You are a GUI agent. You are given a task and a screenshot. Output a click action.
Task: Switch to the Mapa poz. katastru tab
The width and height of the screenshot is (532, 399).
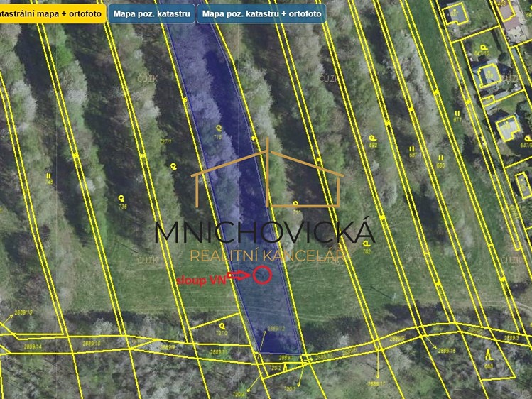(x=151, y=14)
